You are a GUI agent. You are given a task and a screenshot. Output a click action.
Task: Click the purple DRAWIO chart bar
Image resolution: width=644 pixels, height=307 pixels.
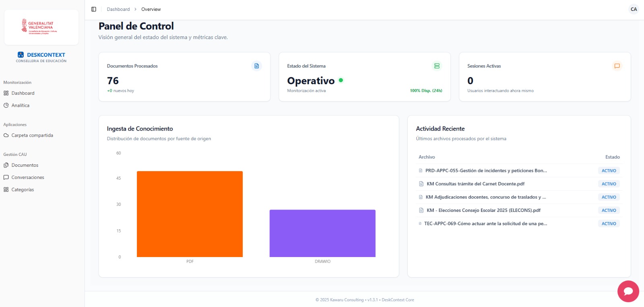[322, 233]
